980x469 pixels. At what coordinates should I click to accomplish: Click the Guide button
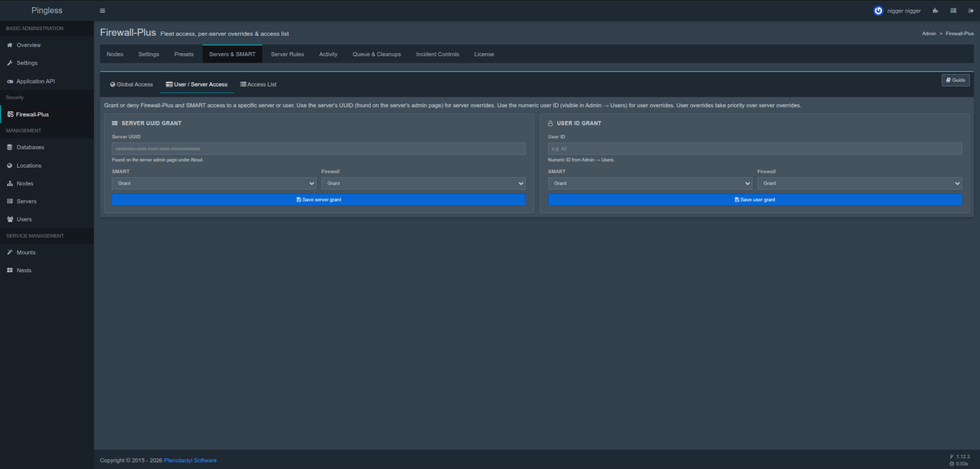[955, 80]
